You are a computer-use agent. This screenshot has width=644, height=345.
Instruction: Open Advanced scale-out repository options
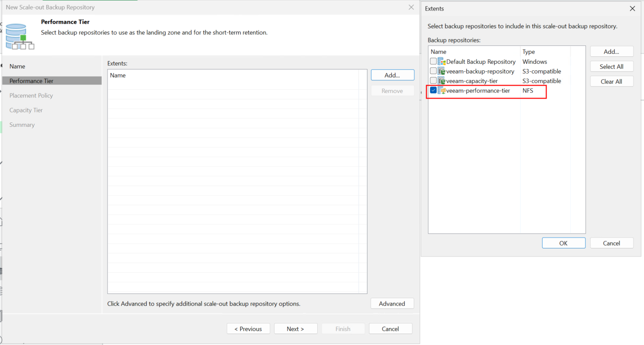point(392,304)
